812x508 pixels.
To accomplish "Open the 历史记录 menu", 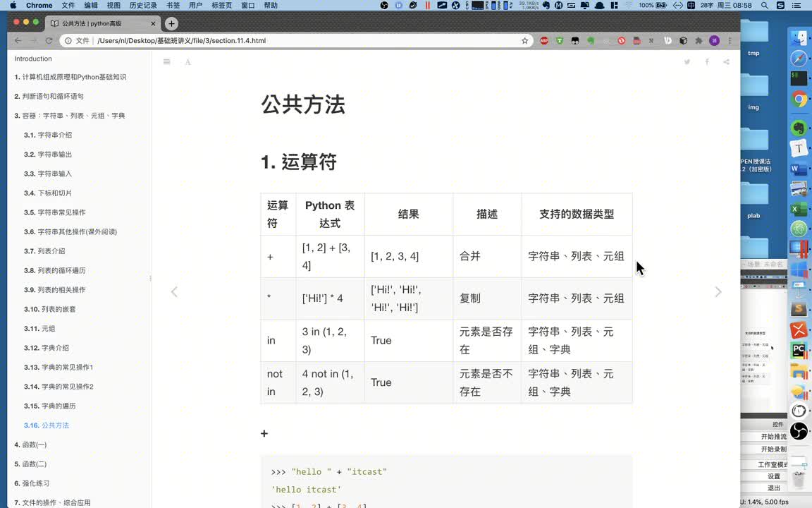I will pos(144,5).
